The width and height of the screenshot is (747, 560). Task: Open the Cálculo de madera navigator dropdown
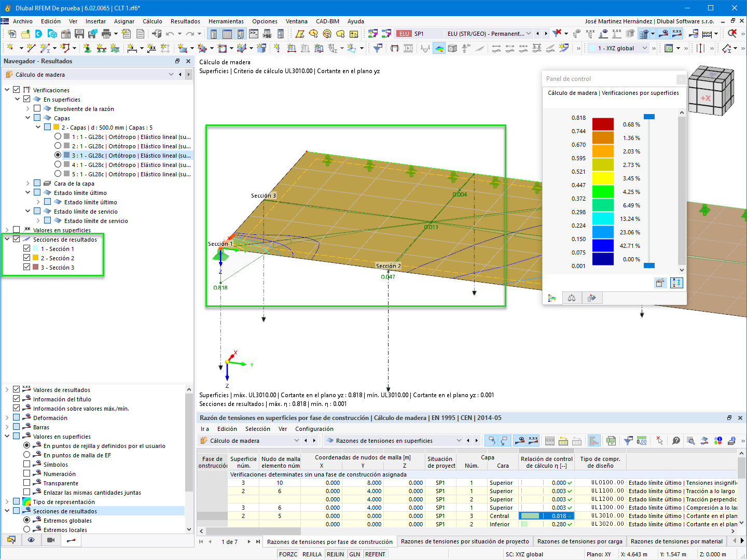[x=171, y=75]
